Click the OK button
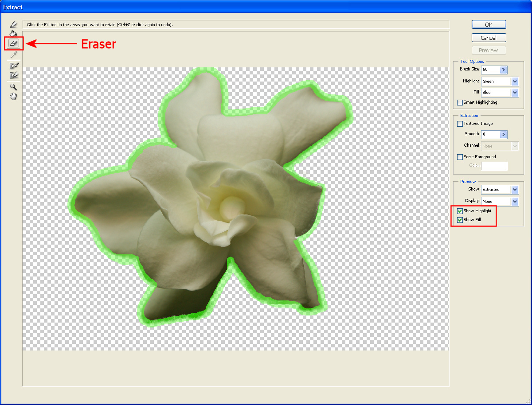Screen dimensions: 532x405 coord(489,24)
